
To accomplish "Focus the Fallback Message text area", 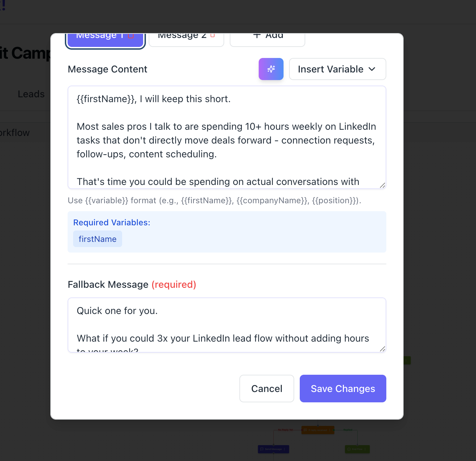I will point(227,325).
